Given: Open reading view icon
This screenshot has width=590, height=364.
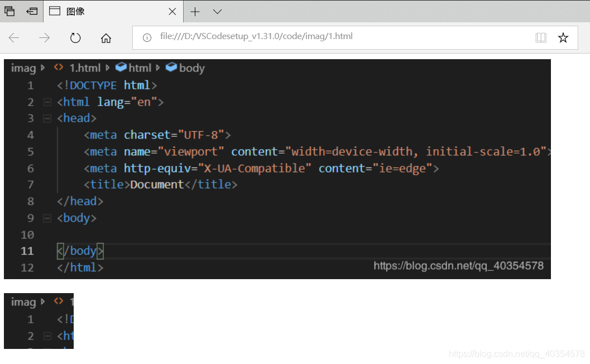Looking at the screenshot, I should click(x=541, y=37).
